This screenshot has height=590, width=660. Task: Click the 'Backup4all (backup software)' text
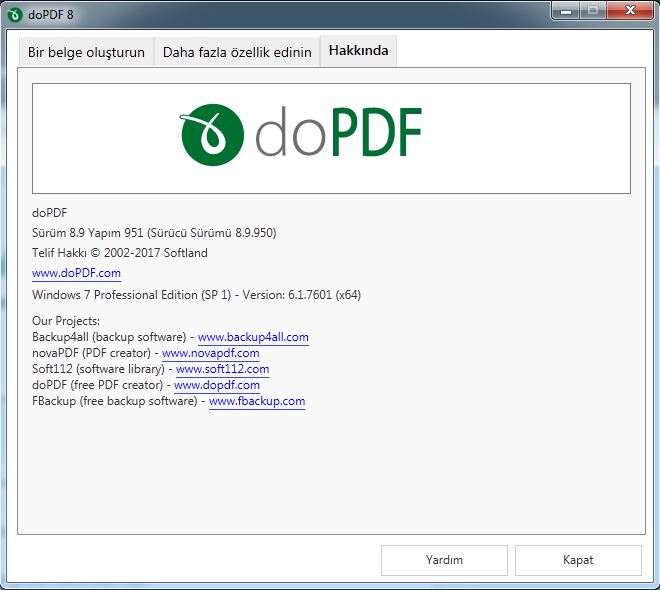click(109, 337)
